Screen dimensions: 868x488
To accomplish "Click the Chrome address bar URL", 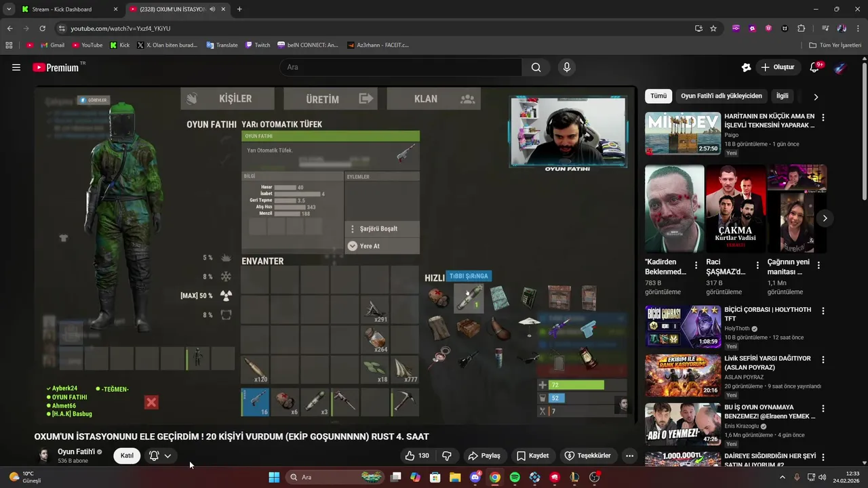I will click(120, 28).
